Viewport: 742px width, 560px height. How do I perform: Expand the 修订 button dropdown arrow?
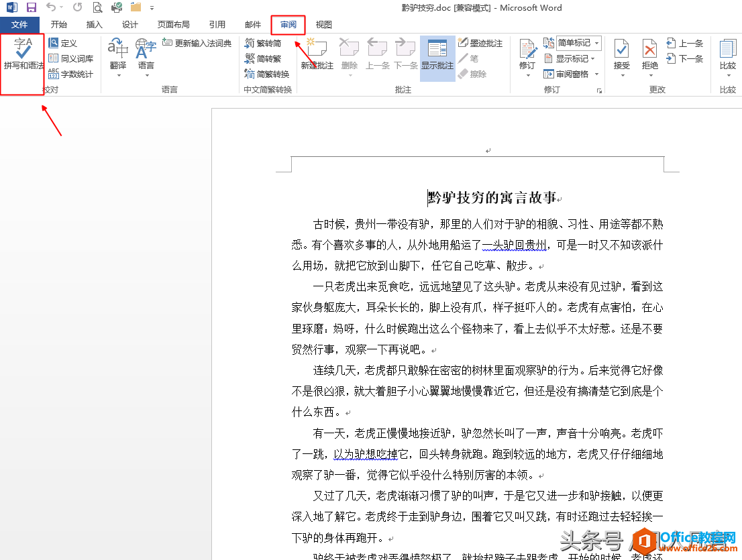click(527, 76)
